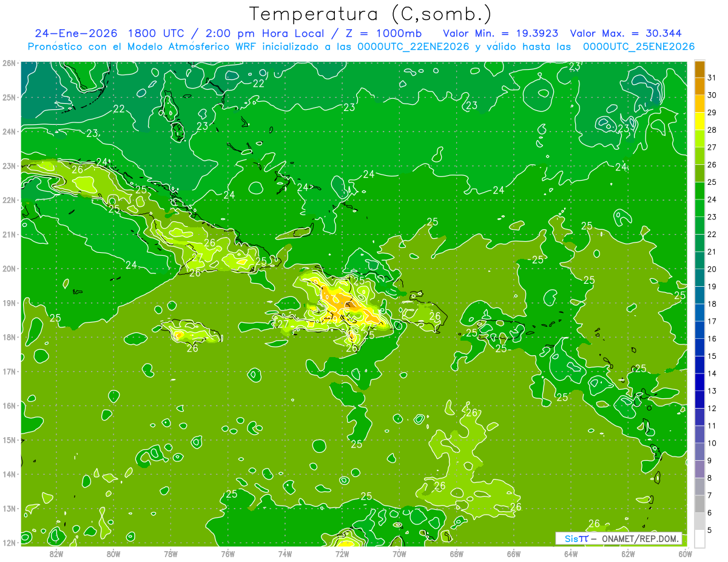Click the dark orange legend band above 31
The width and height of the screenshot is (728, 562).
(x=699, y=69)
